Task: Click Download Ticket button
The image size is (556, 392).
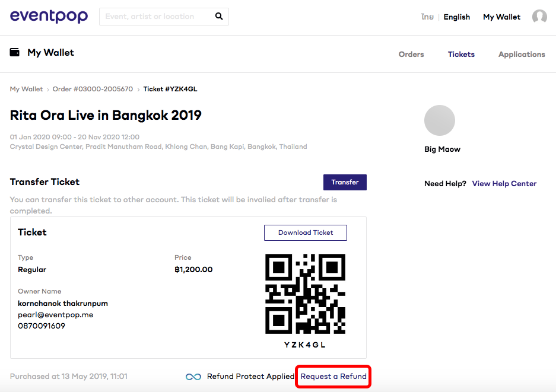Action: [306, 233]
